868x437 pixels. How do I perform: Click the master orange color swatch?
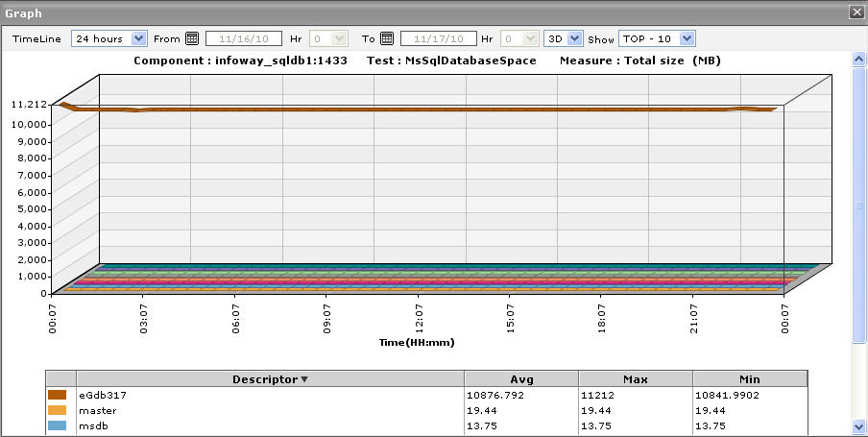[57, 410]
